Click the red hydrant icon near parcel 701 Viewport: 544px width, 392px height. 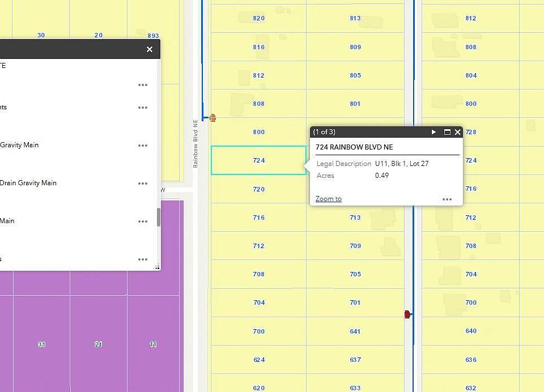pos(407,314)
